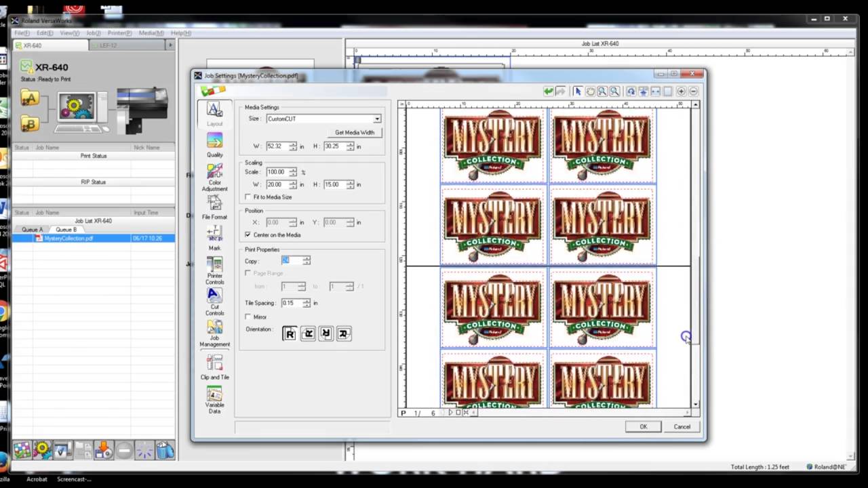Viewport: 868px width, 488px height.
Task: Open the Variable Data page
Action: [214, 400]
